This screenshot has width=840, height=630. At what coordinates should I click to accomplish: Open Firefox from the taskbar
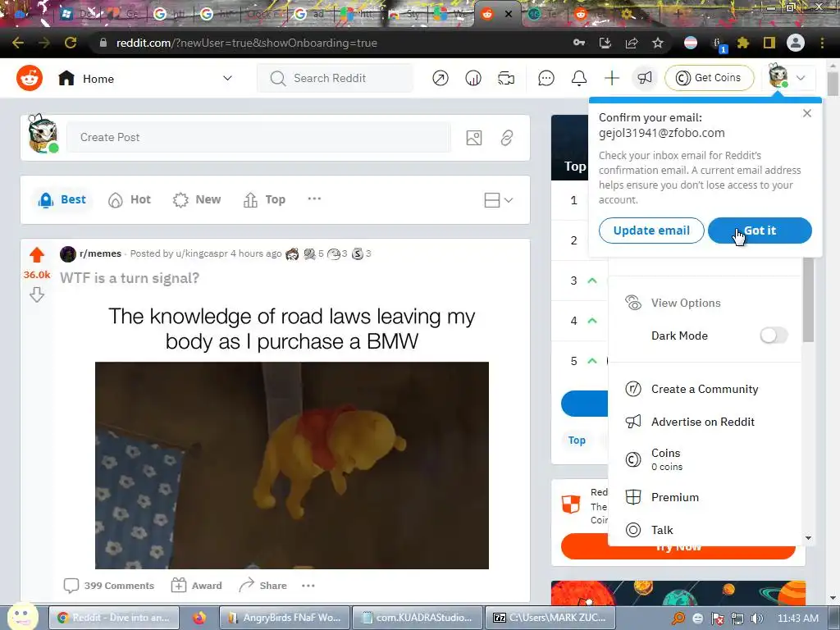199,618
